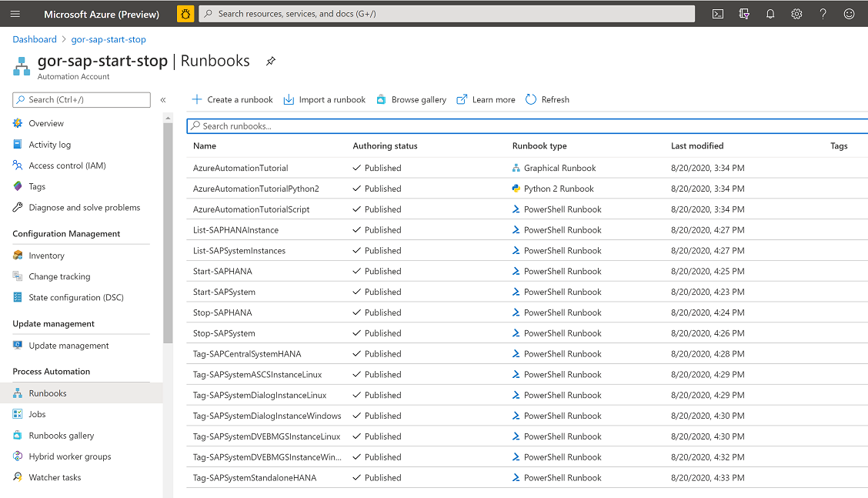Open AzureAutomationTutorial runbook

click(x=240, y=168)
